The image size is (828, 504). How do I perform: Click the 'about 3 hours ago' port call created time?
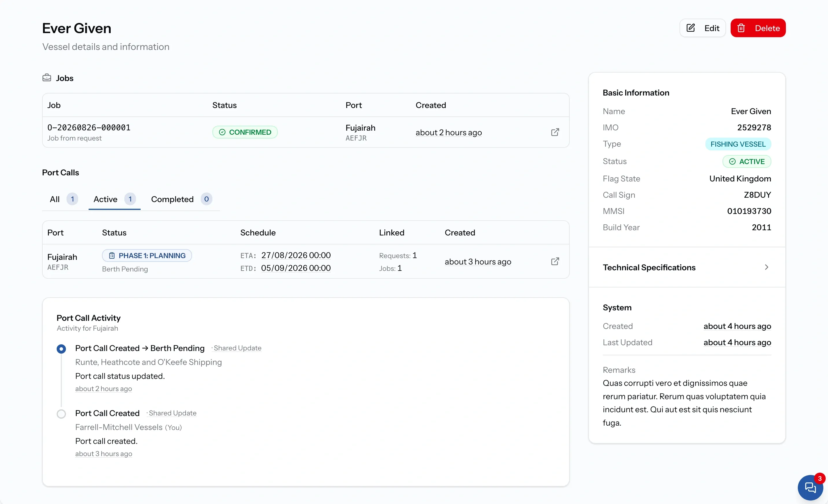478,262
